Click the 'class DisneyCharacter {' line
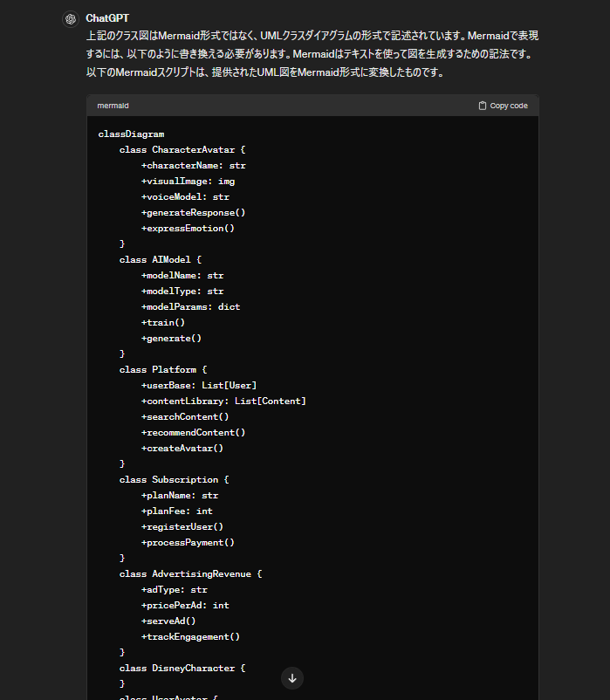610x700 pixels. [x=182, y=669]
